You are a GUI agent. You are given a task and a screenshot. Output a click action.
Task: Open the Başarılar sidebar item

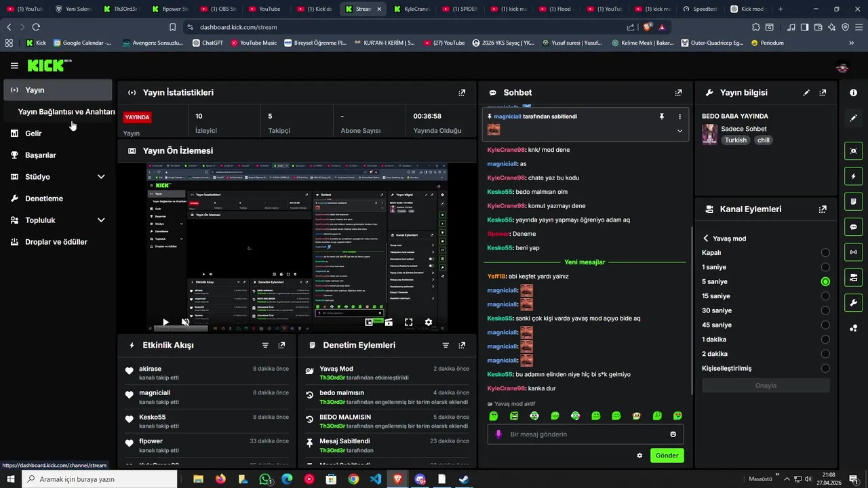click(58, 155)
